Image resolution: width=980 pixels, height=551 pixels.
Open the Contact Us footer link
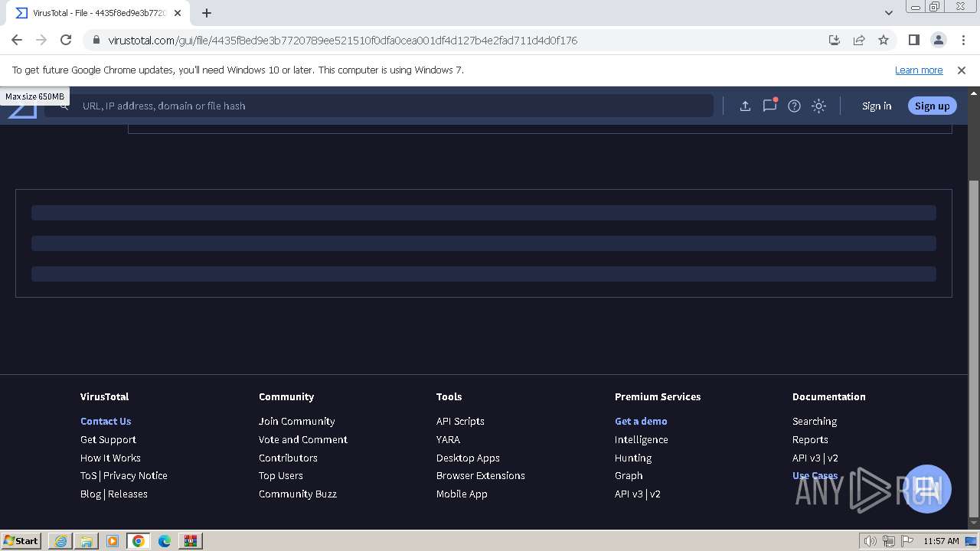[x=106, y=421]
